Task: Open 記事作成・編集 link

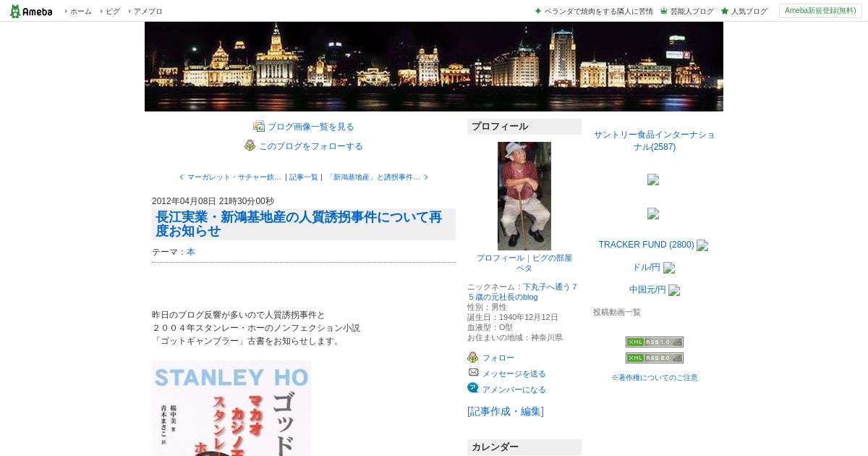Action: tap(506, 412)
